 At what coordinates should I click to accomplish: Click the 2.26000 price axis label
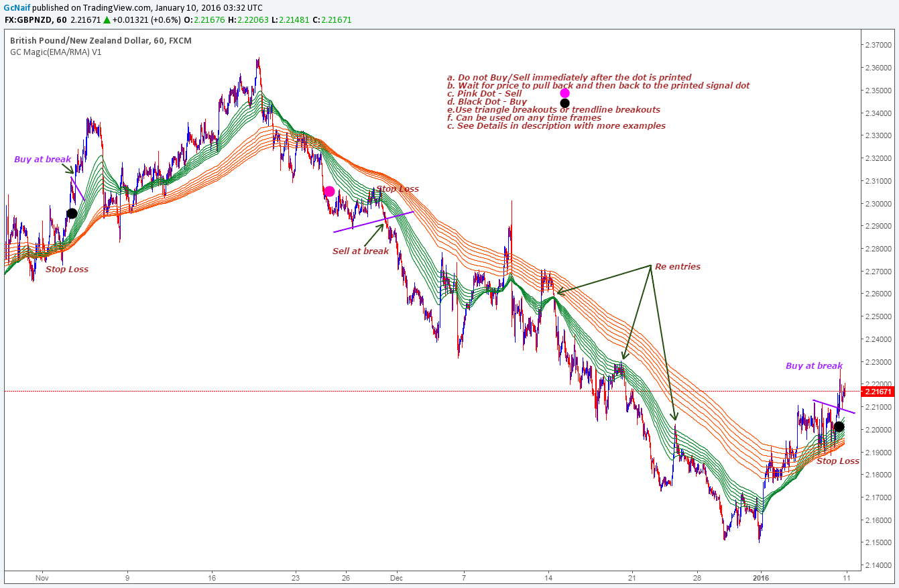(x=877, y=294)
